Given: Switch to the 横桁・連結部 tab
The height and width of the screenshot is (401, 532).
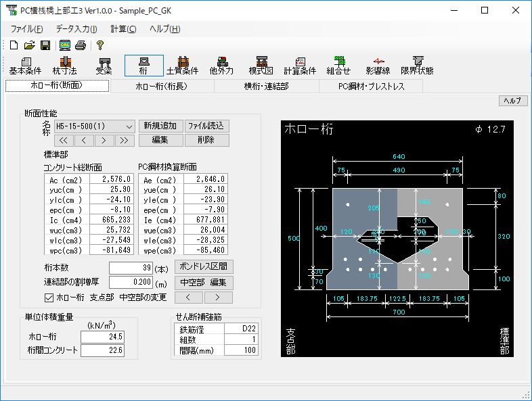Looking at the screenshot, I should point(267,87).
